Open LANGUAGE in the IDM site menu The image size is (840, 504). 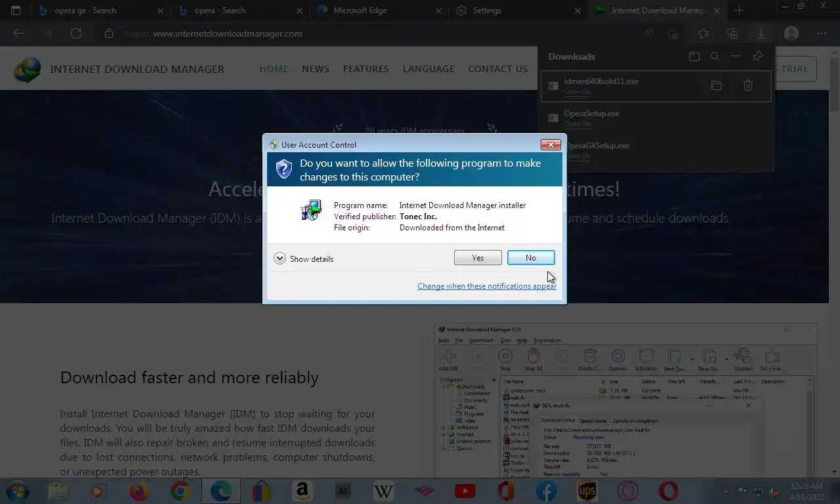(x=429, y=69)
